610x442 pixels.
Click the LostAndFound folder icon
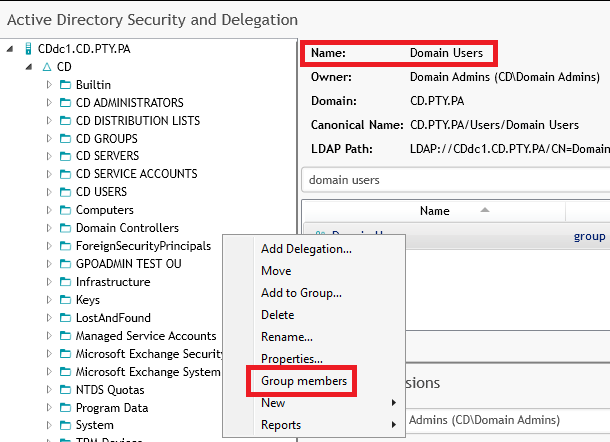coord(65,318)
